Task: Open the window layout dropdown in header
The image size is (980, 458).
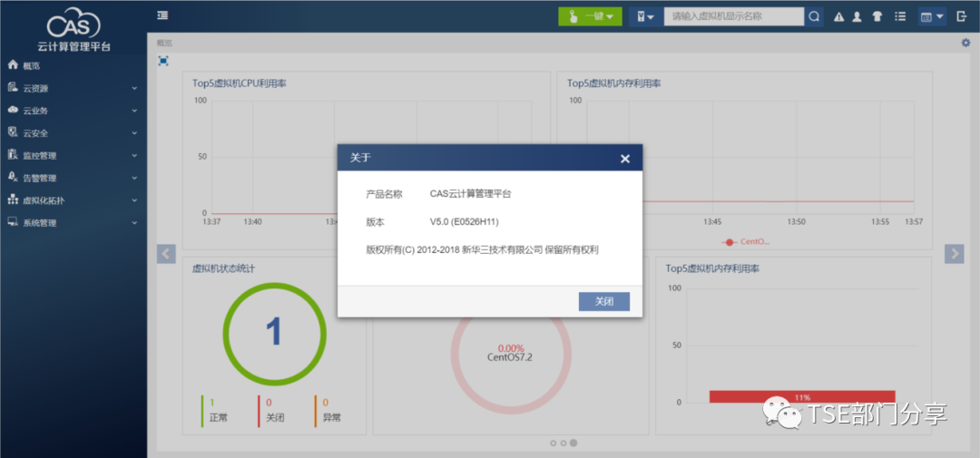Action: coord(932,17)
